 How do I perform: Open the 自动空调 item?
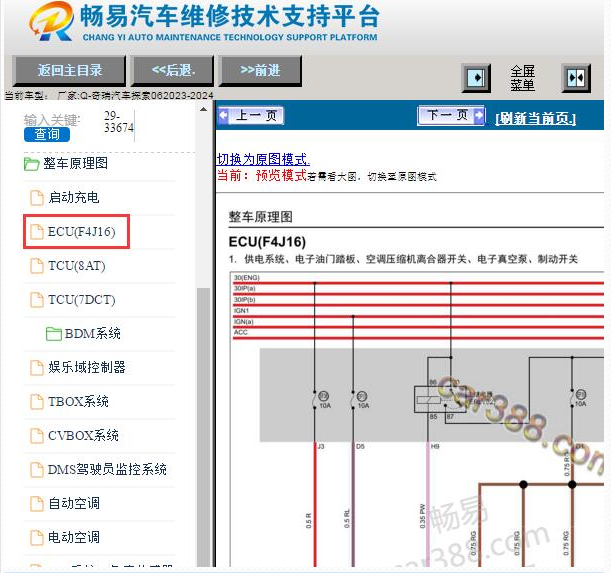[x=74, y=503]
